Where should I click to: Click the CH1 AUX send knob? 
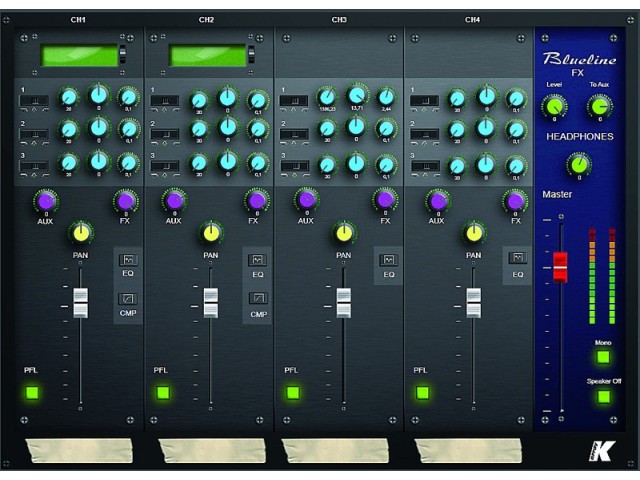click(46, 201)
